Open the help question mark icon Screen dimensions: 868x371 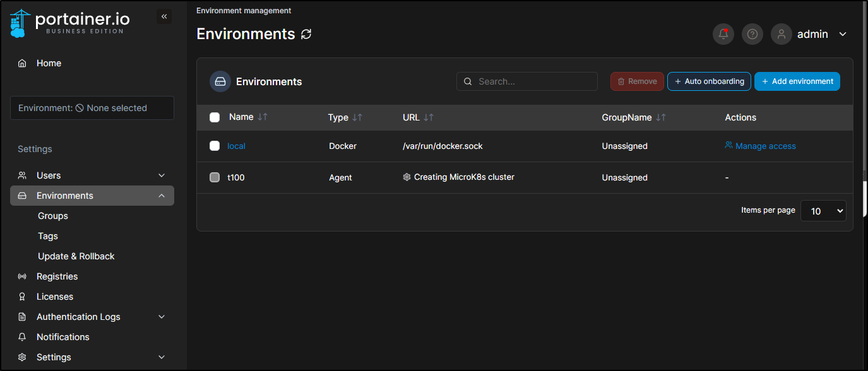point(752,34)
